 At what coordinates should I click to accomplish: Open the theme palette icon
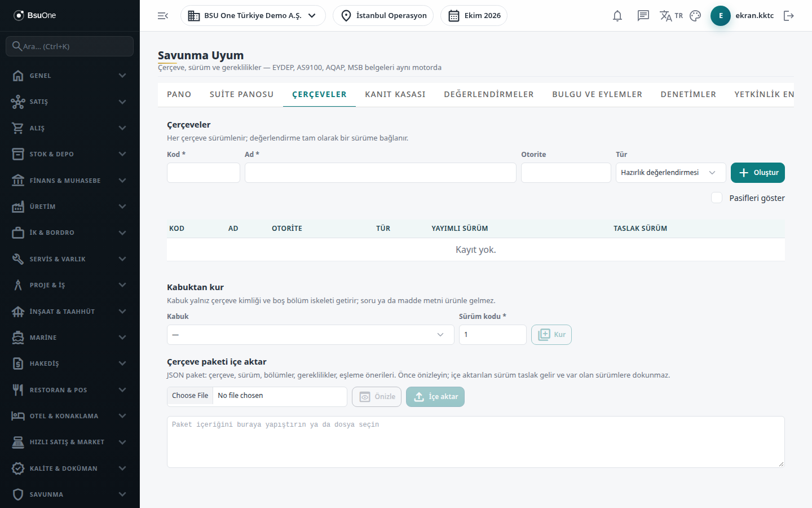[x=695, y=16]
